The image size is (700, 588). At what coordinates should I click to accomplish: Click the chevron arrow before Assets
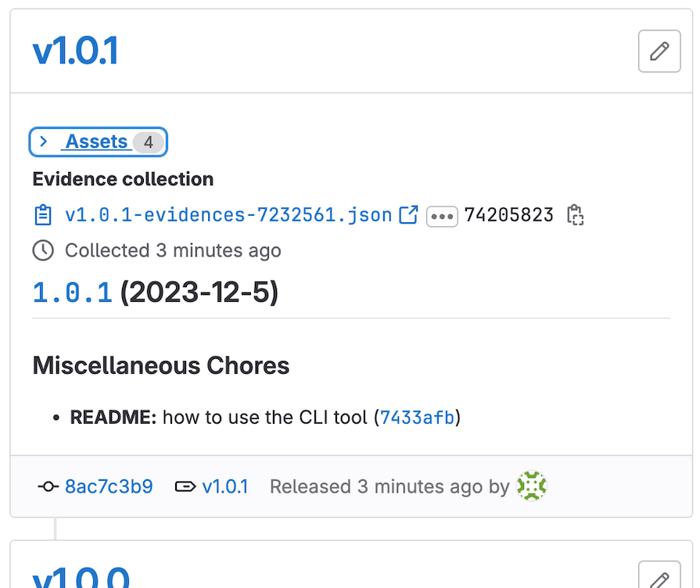(x=44, y=142)
